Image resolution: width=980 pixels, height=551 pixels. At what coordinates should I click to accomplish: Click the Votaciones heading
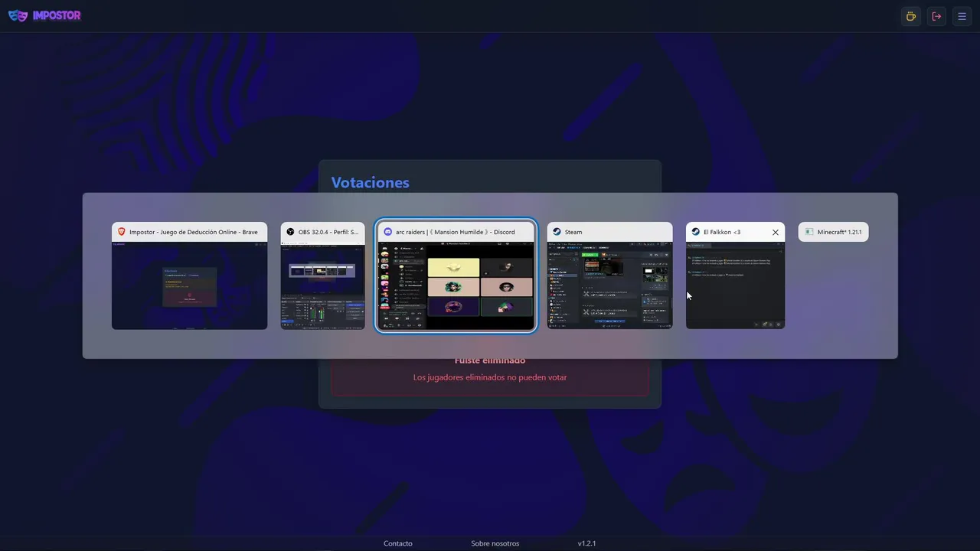[x=370, y=182]
